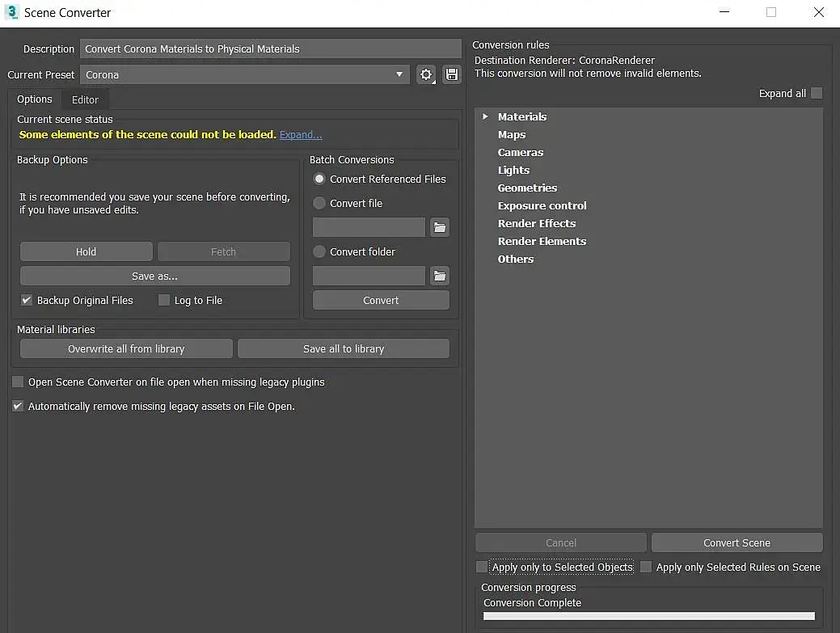This screenshot has height=633, width=840.
Task: Click the Convert file path input field
Action: (x=369, y=228)
